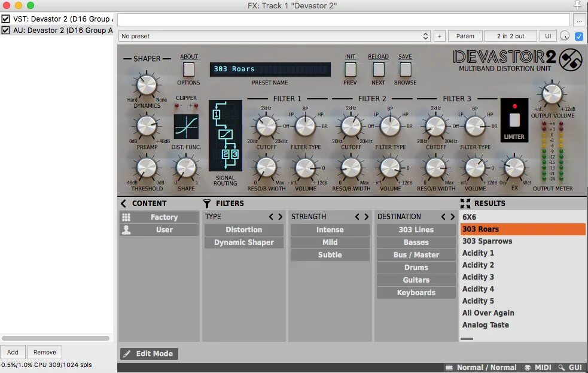Uncheck the VST: Devastor 2 checkbox
The image size is (588, 373).
5,19
